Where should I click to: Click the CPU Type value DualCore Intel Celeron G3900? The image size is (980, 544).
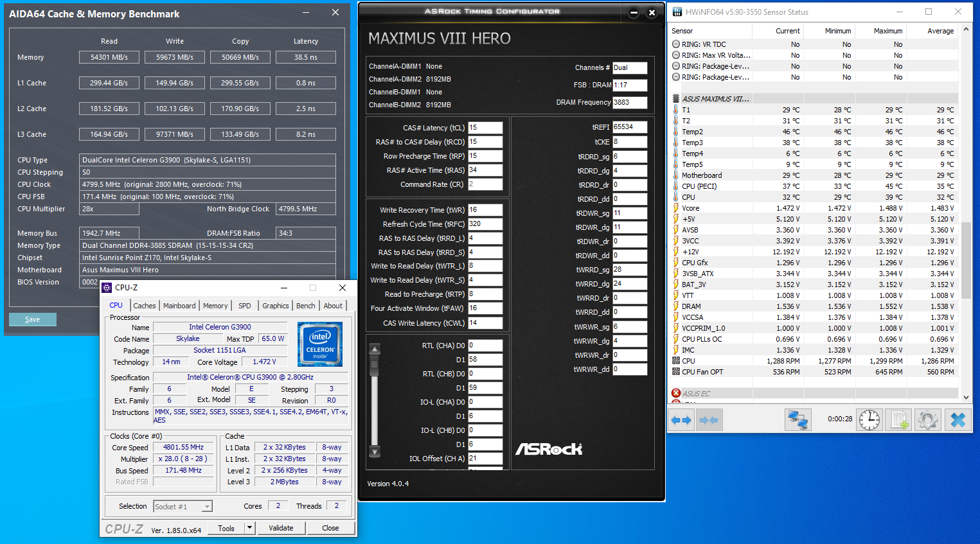click(x=208, y=160)
